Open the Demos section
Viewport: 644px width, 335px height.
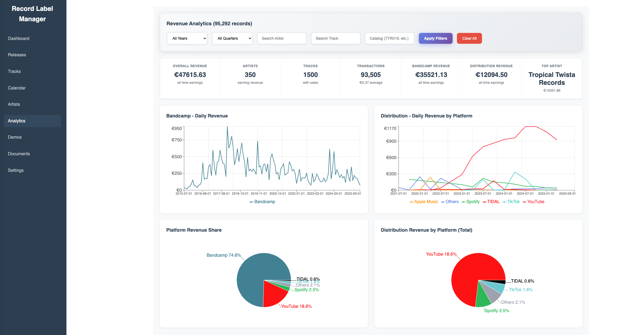pyautogui.click(x=15, y=137)
